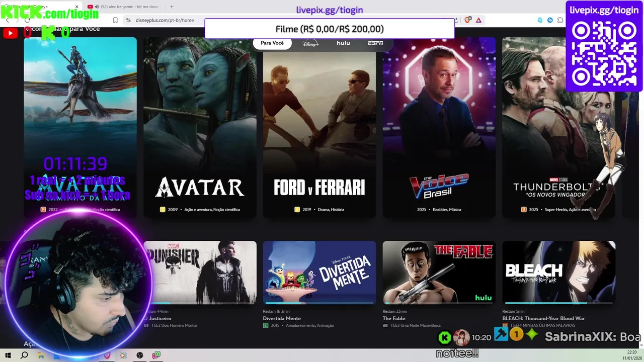Open Avatar O Caminho da Água poster

(x=80, y=127)
